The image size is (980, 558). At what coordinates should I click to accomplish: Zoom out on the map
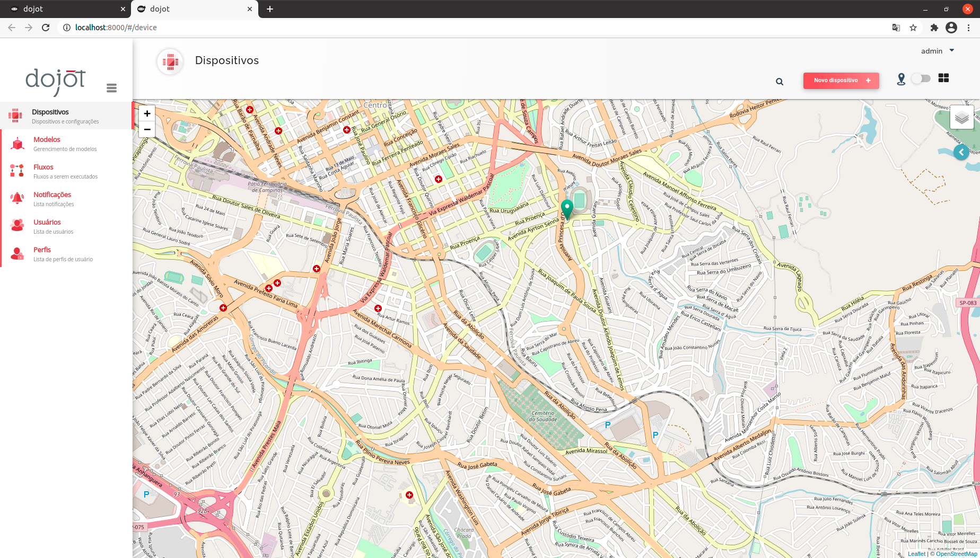(x=147, y=129)
